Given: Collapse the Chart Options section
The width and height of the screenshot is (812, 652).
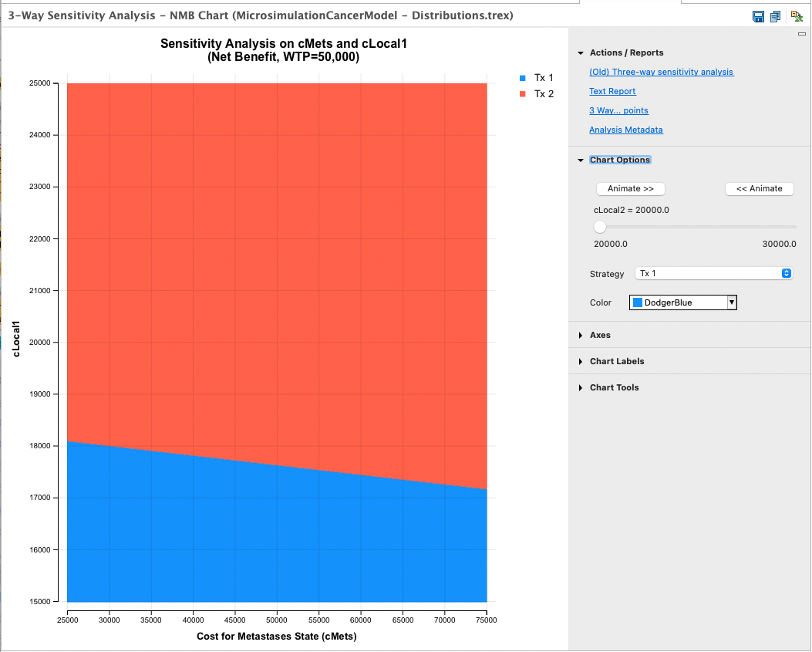Looking at the screenshot, I should pos(581,160).
